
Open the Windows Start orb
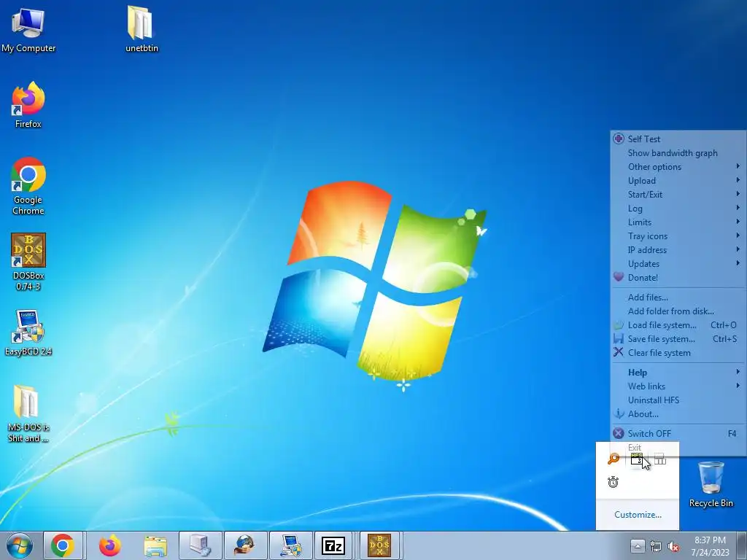click(x=20, y=545)
